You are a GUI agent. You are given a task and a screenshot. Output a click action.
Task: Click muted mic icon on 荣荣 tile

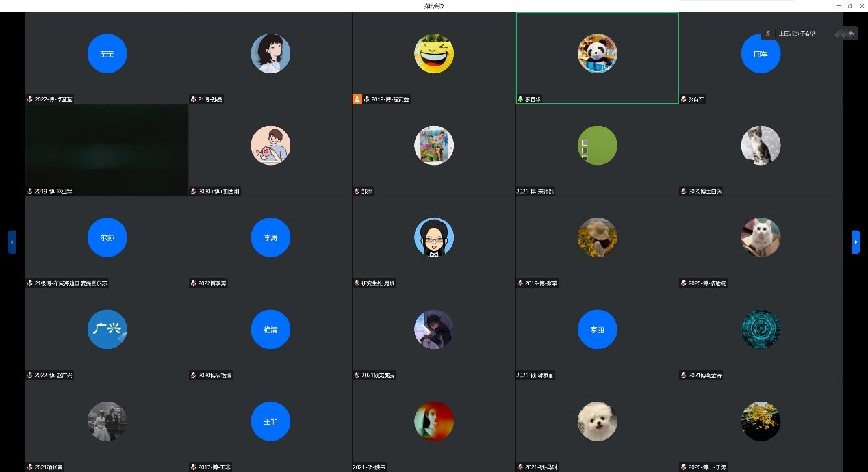coord(30,99)
